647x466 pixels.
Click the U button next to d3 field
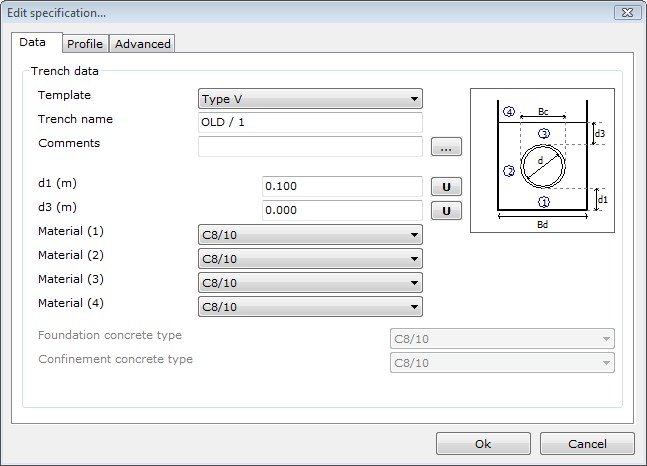point(446,211)
